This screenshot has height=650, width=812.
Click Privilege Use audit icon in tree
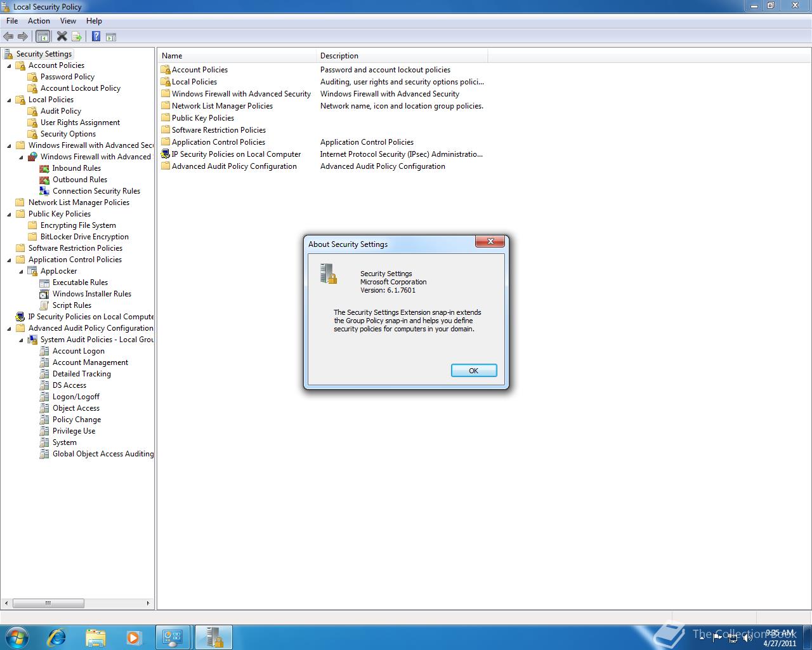44,431
